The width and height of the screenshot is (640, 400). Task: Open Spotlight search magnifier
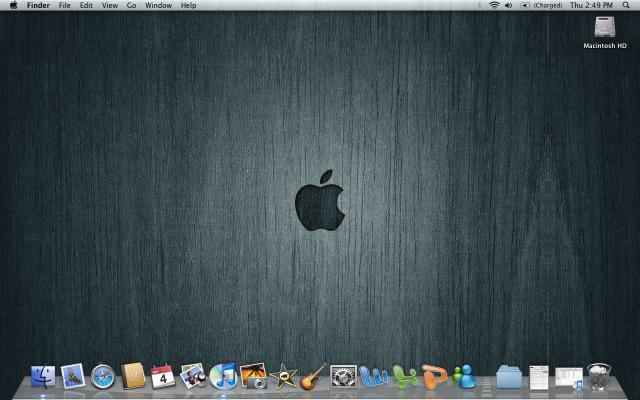(x=626, y=5)
